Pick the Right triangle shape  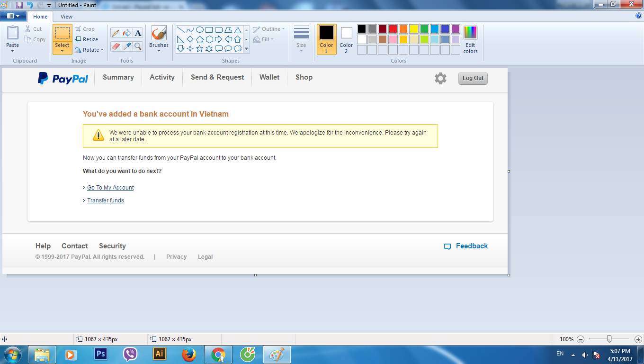[180, 39]
